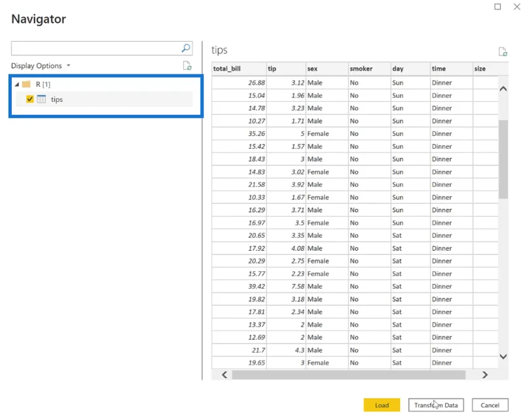523x420 pixels.
Task: Click the total_bill column header
Action: tap(239, 69)
